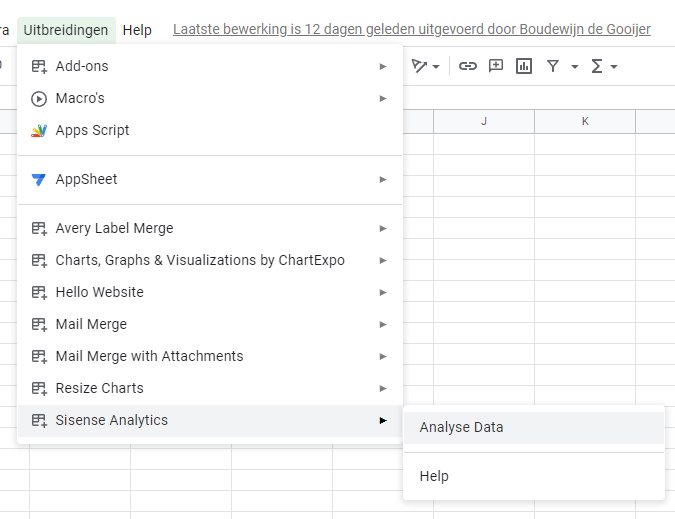Expand the Add-ons submenu arrow
The height and width of the screenshot is (519, 675).
[x=383, y=66]
